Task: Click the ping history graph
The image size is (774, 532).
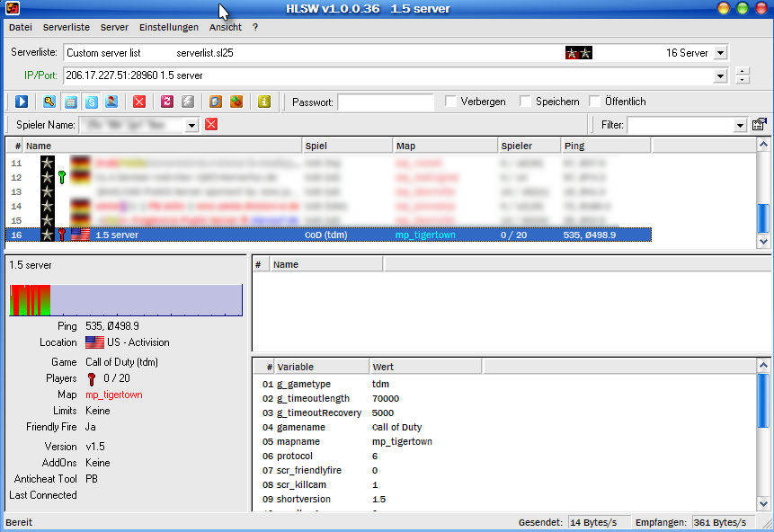Action: (126, 300)
